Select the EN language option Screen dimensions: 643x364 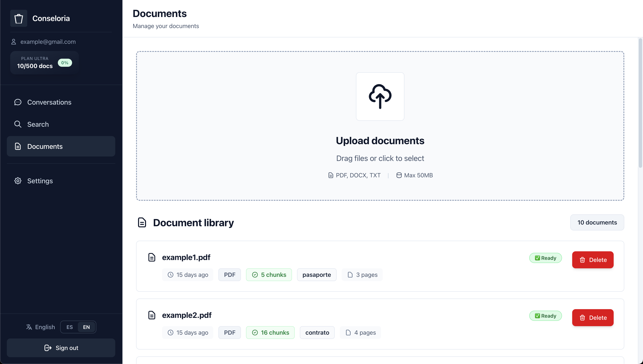coord(86,327)
